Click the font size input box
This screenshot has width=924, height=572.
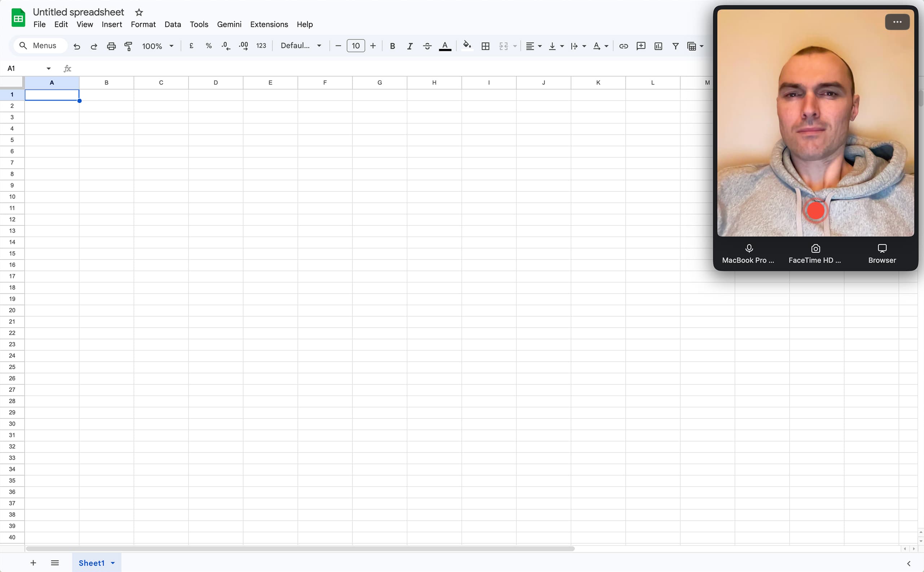coord(356,46)
